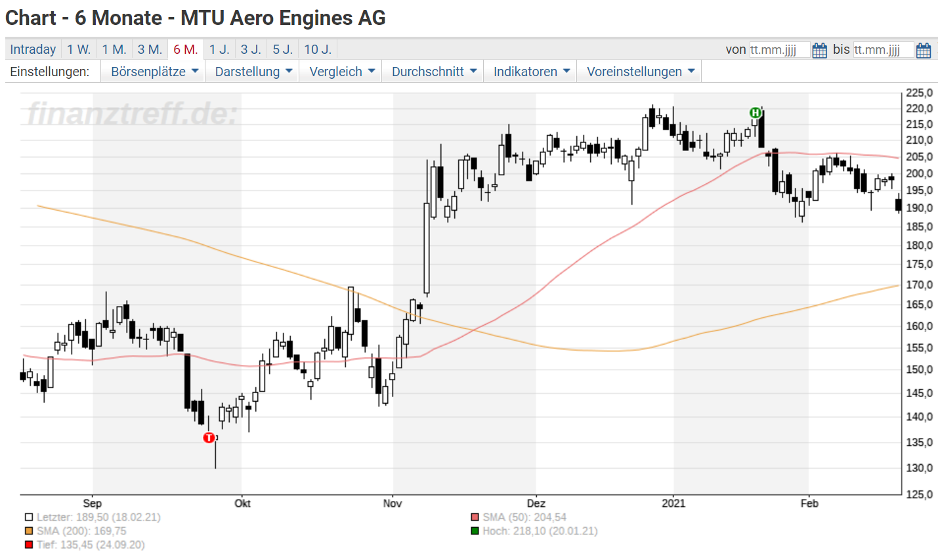Screen dimensions: 938x560
Task: Click 'Letzter: 189,50 (18.02.21)' legend text
Action: [98, 517]
